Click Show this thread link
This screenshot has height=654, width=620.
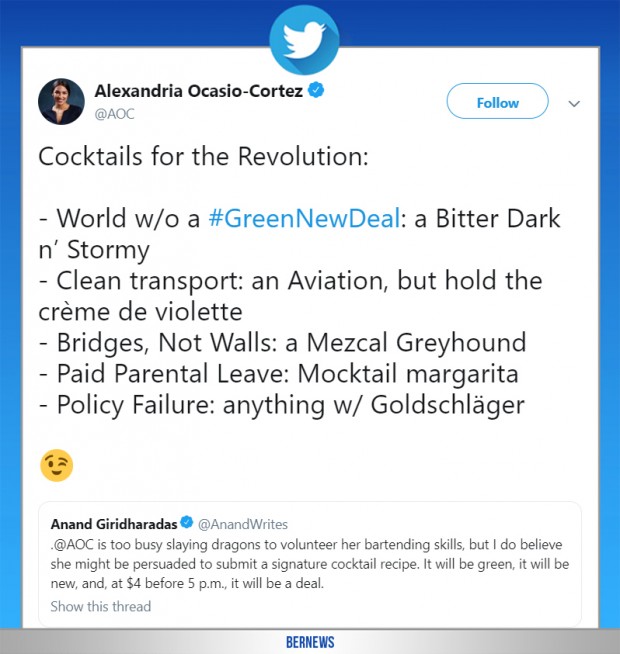101,606
